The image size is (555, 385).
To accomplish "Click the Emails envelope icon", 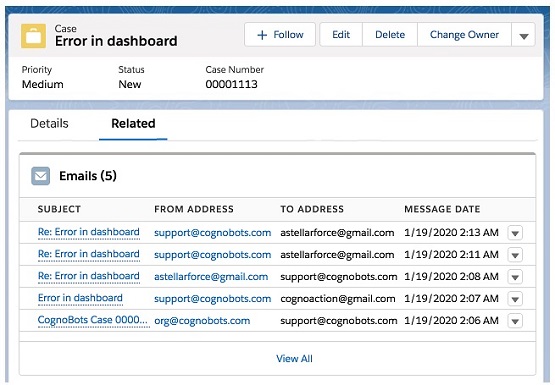I will (40, 176).
